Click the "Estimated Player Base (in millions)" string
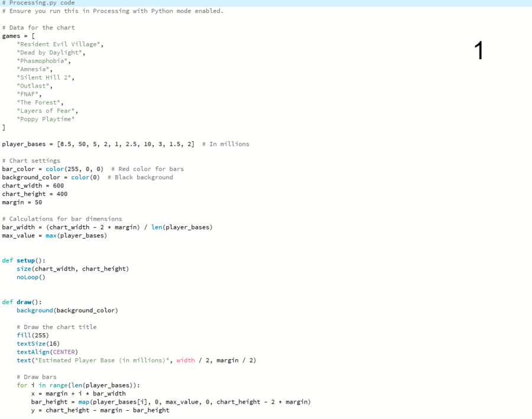Image resolution: width=532 pixels, height=419 pixels. (102, 360)
